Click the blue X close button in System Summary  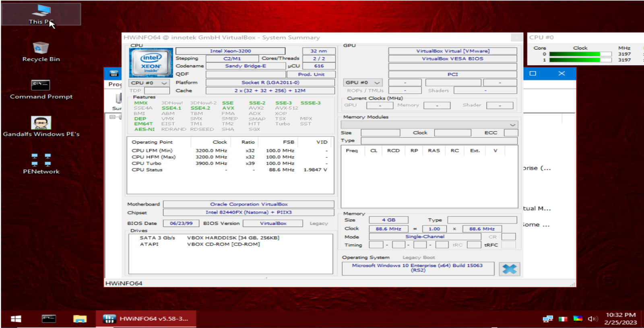509,269
